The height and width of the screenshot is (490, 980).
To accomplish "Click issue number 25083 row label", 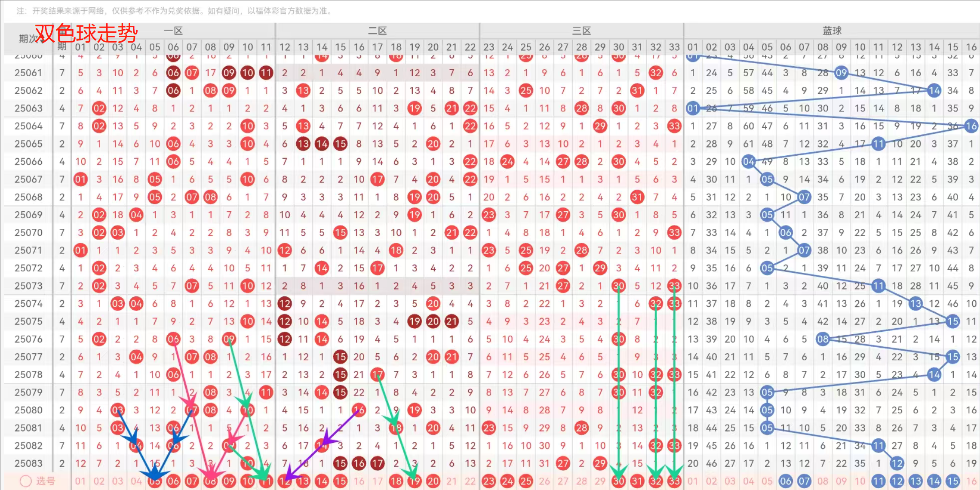I will [28, 463].
